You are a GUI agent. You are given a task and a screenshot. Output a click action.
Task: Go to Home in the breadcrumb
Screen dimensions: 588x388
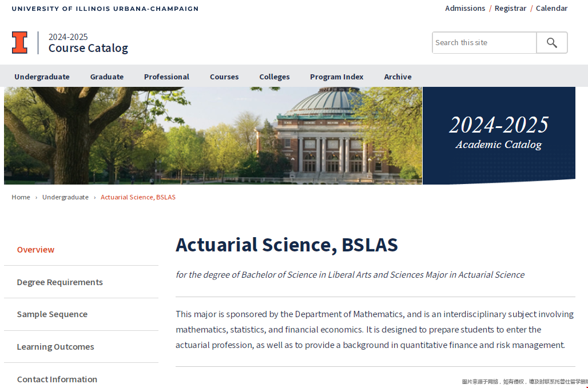(x=21, y=197)
